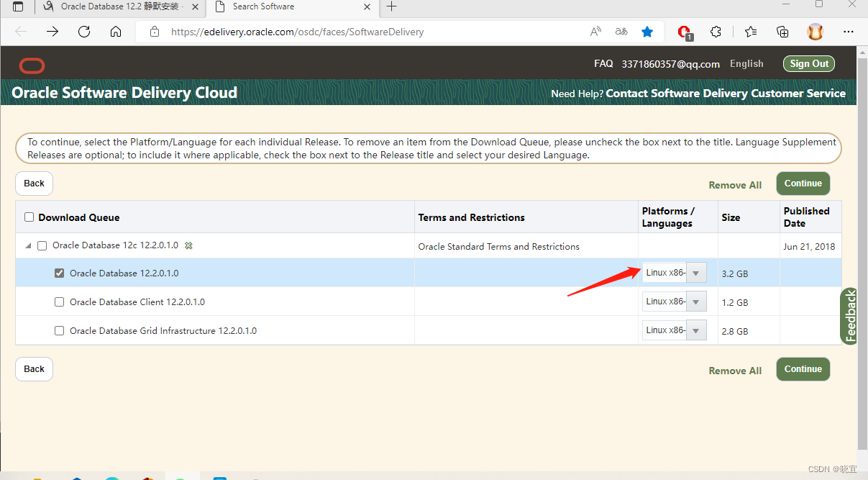
Task: Click the account email 3371860357@qq.com
Action: point(671,64)
